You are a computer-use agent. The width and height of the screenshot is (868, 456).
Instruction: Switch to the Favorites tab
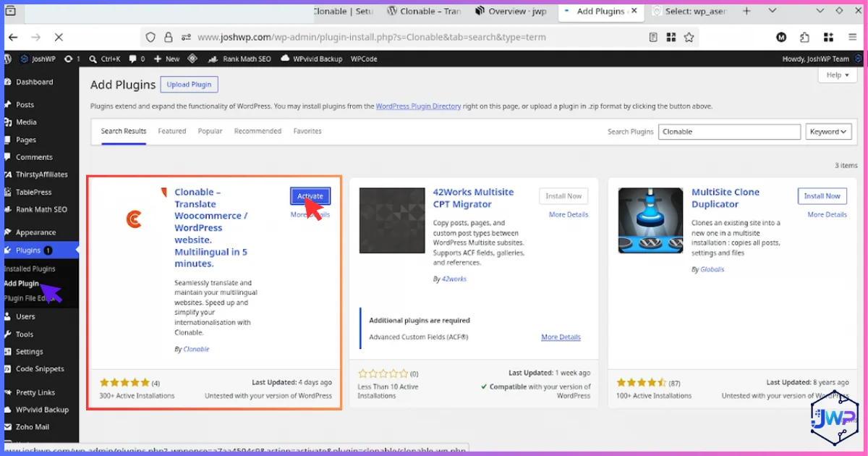tap(307, 131)
